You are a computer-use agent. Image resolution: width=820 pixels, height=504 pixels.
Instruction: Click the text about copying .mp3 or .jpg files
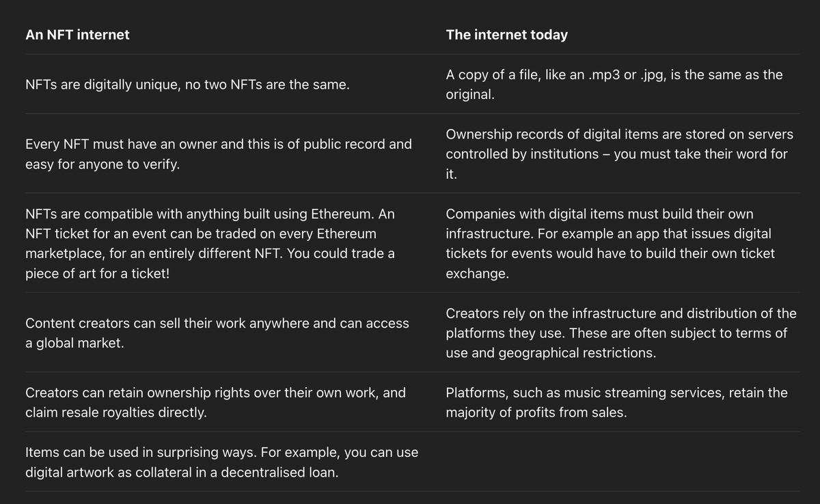614,75
